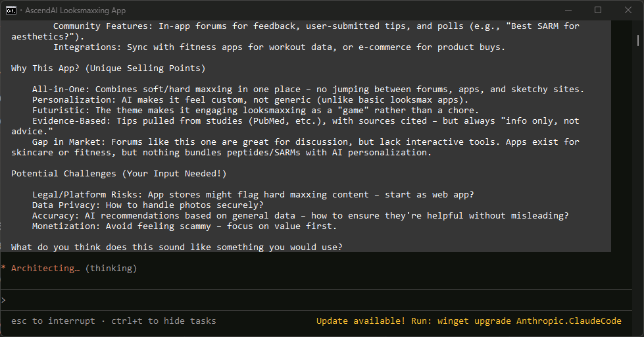The image size is (644, 337).
Task: Click the orange asterisk spinner beside Architecting
Action: pyautogui.click(x=4, y=269)
